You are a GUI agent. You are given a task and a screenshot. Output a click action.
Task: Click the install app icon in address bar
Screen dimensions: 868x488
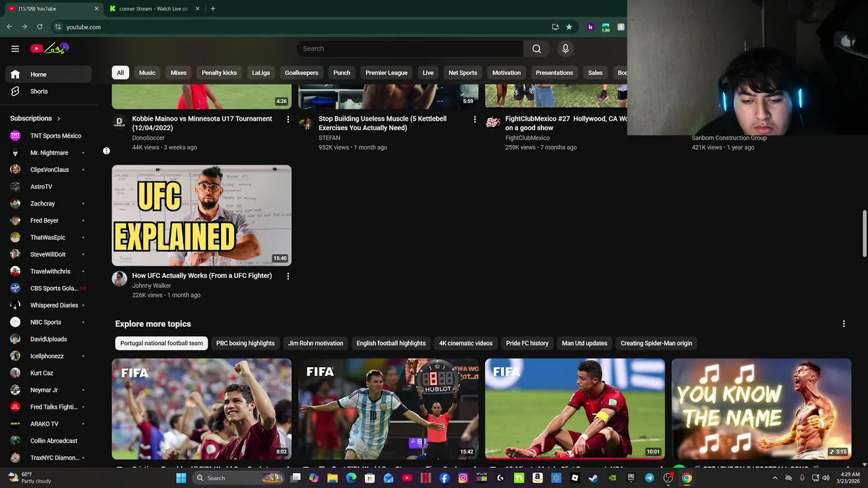[x=555, y=27]
